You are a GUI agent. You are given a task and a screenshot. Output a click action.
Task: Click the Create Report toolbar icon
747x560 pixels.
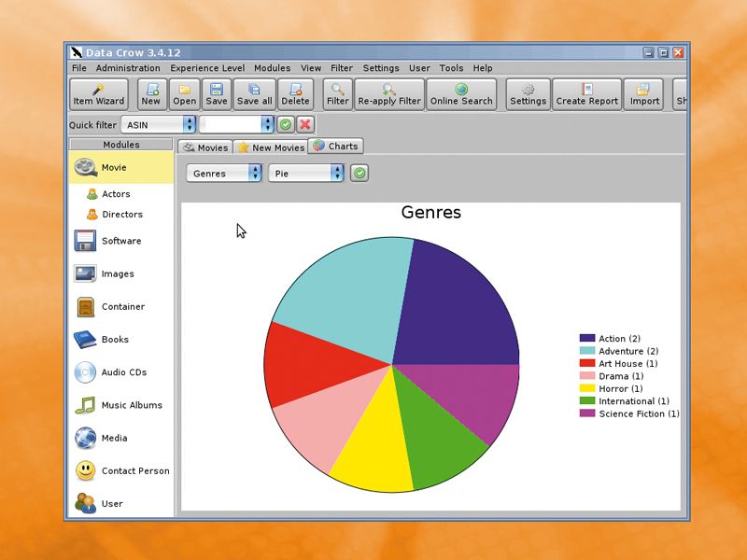click(x=586, y=92)
